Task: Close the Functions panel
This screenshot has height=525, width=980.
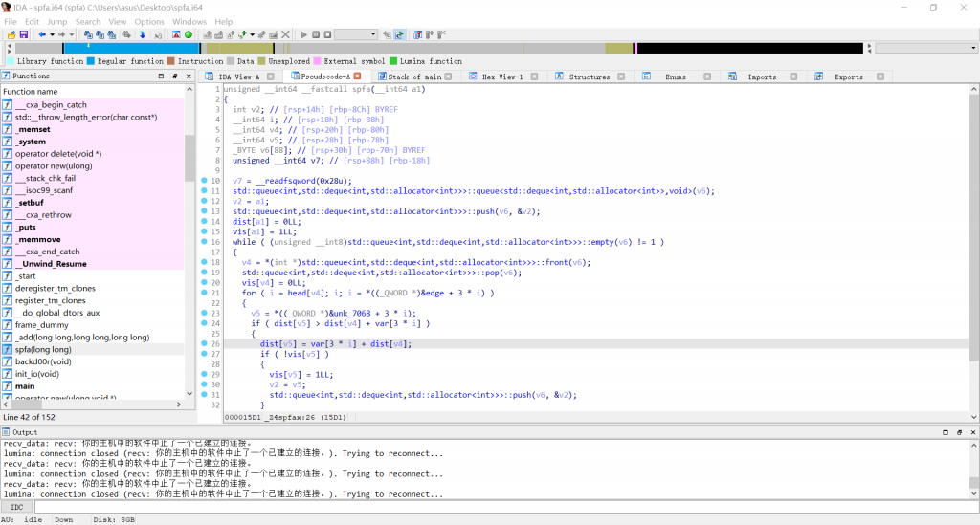Action: coord(189,77)
